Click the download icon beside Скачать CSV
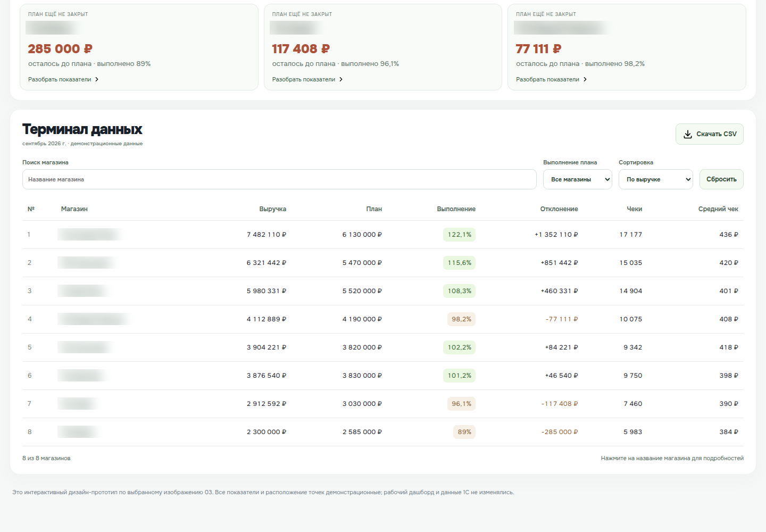This screenshot has width=766, height=532. tap(688, 134)
